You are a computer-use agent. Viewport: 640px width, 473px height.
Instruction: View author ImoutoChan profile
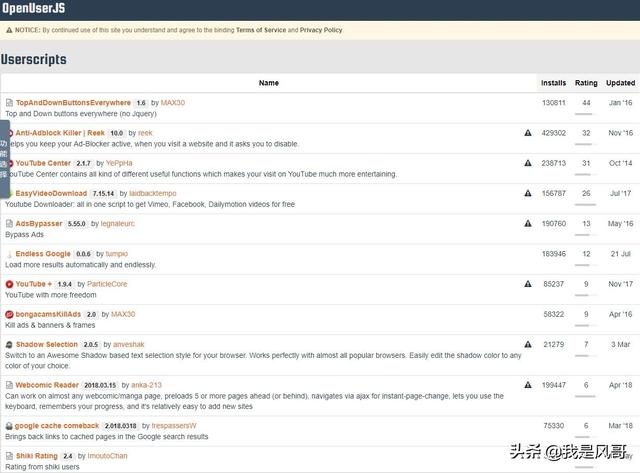pos(107,456)
